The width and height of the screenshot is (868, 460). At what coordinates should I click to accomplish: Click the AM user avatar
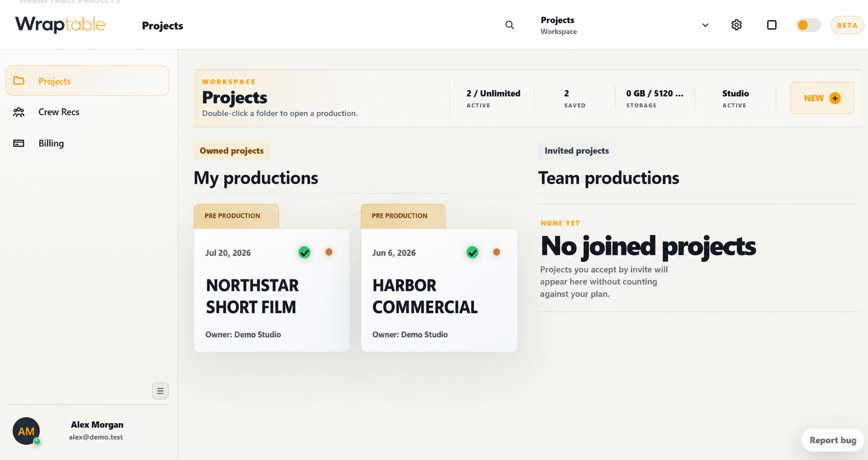(x=26, y=431)
